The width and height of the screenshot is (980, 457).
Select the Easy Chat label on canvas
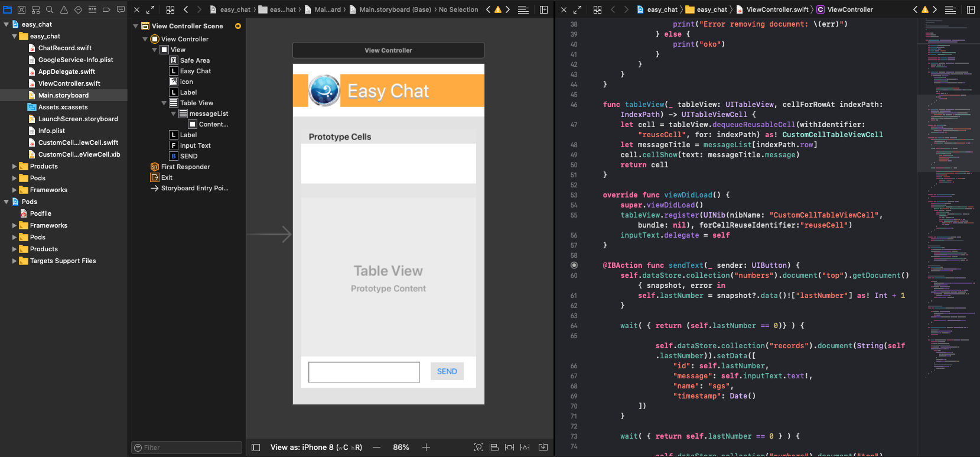point(388,91)
